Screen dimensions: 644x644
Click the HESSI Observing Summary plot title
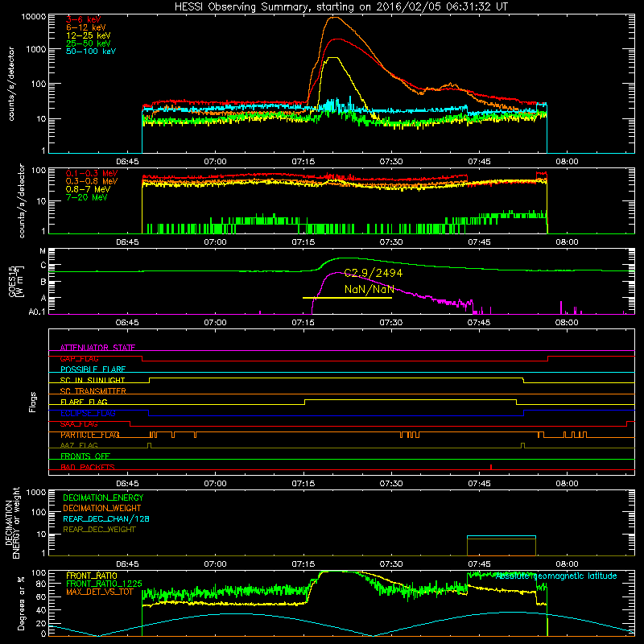(341, 7)
